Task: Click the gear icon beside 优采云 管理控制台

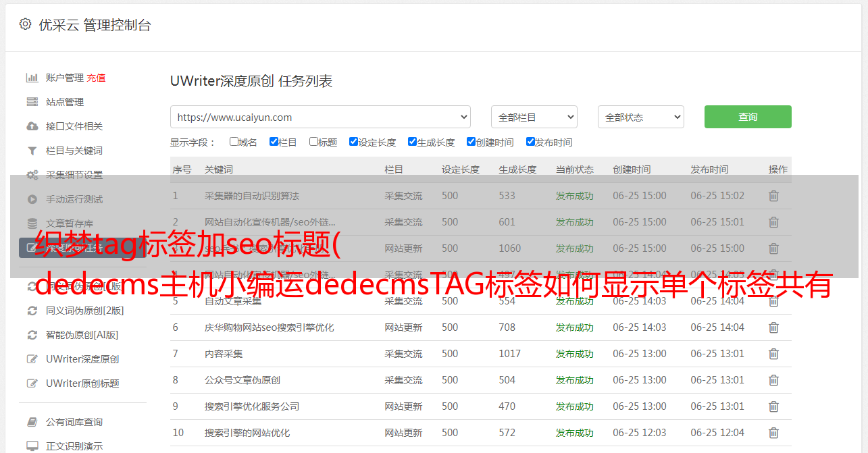Action: [25, 24]
